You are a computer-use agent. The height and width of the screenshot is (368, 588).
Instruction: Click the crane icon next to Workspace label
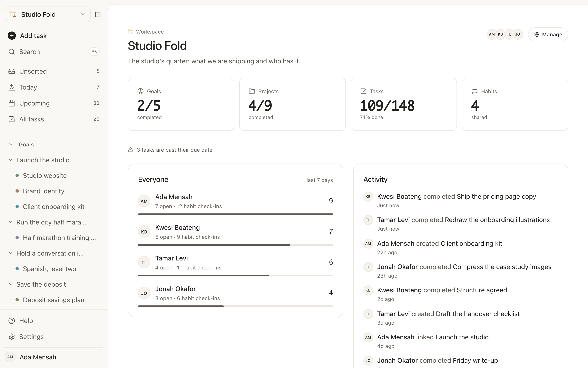(130, 32)
